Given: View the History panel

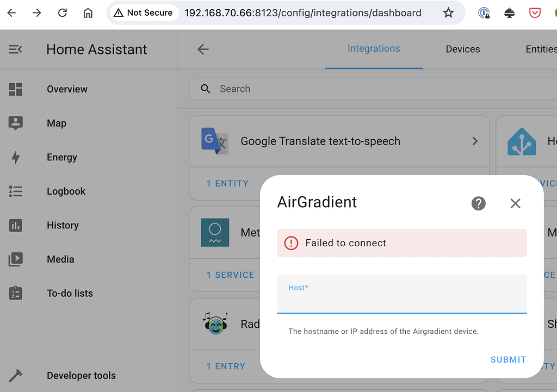Looking at the screenshot, I should (63, 225).
